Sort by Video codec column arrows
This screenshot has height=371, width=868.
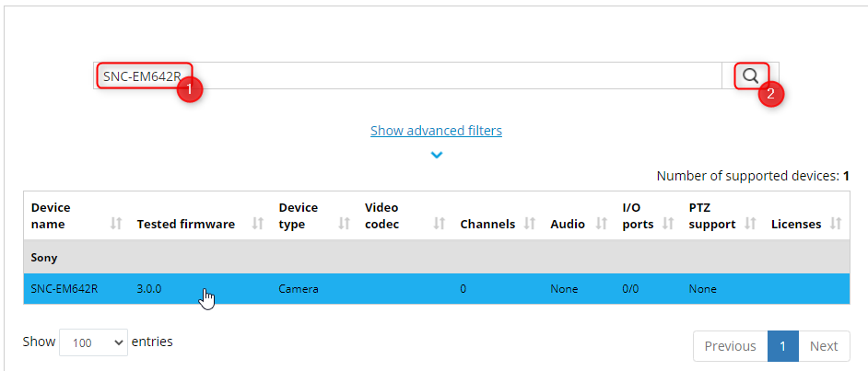[440, 224]
